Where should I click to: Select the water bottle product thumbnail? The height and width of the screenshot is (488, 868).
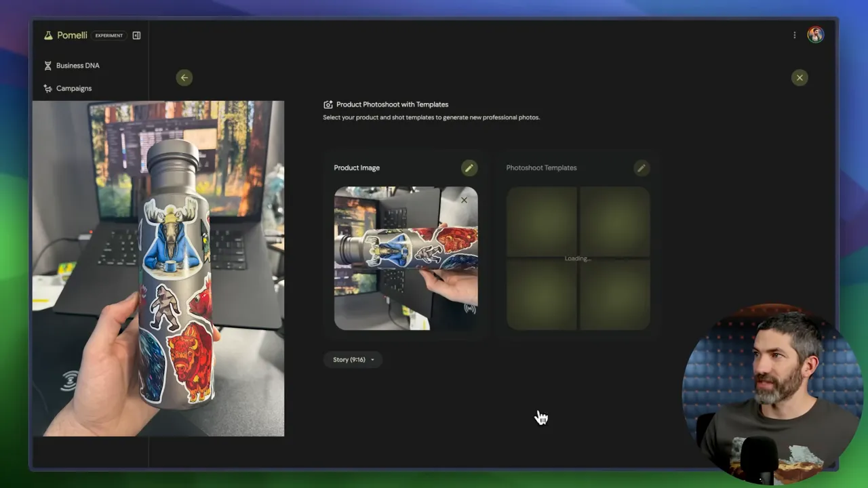(406, 258)
